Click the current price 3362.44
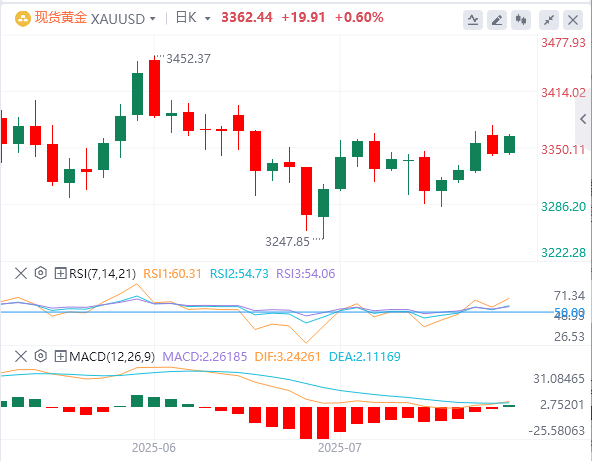Screen dimensions: 592x461 [x=247, y=17]
